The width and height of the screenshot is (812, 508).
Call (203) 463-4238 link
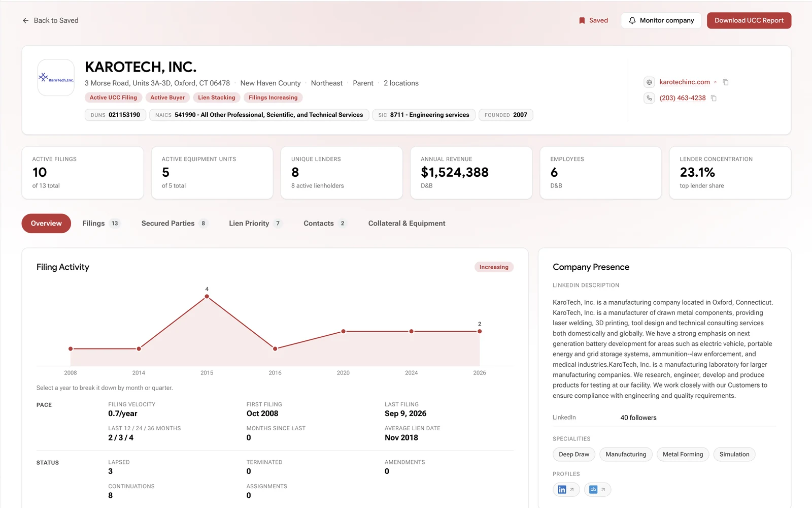tap(683, 98)
